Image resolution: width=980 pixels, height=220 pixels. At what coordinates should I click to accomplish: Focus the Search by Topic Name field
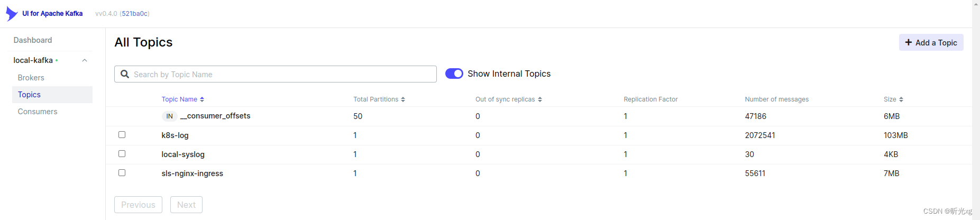point(283,74)
